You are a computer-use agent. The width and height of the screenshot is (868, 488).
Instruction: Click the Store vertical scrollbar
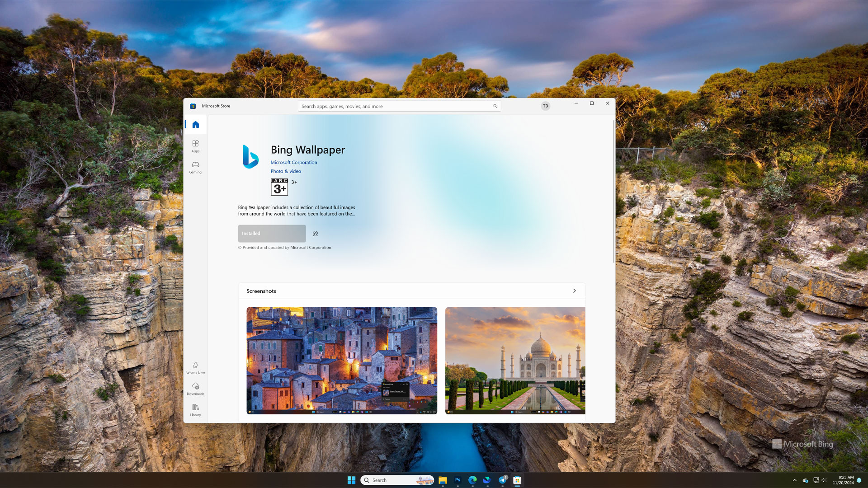(613, 192)
